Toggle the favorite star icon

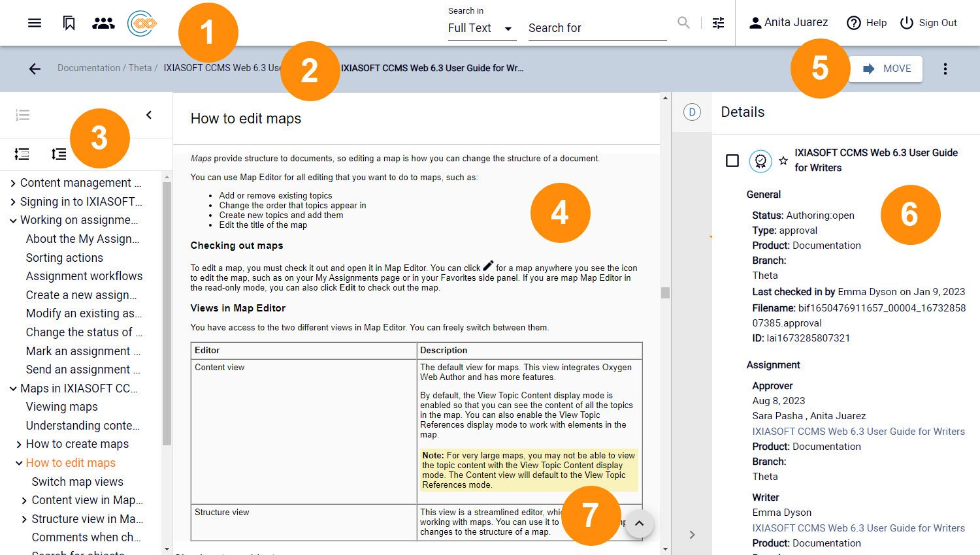[783, 161]
